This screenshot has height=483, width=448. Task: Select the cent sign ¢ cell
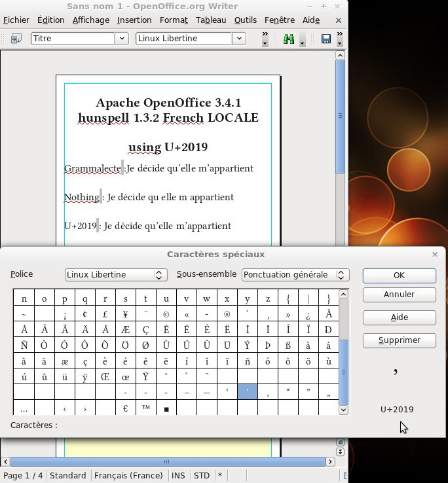tap(84, 314)
